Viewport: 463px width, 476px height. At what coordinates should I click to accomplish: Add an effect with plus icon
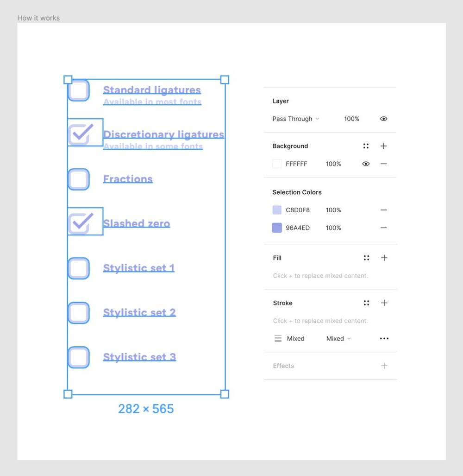coord(384,366)
